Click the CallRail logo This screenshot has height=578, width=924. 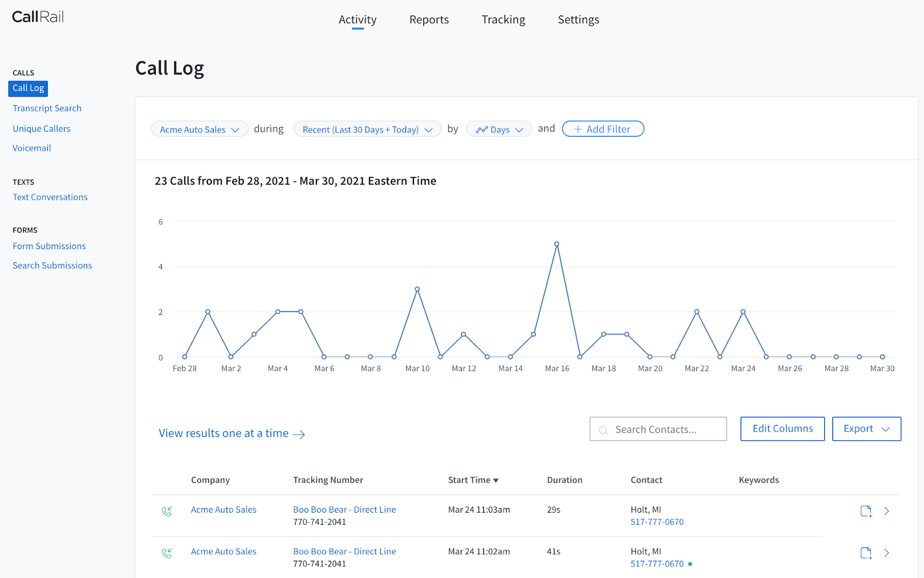38,17
